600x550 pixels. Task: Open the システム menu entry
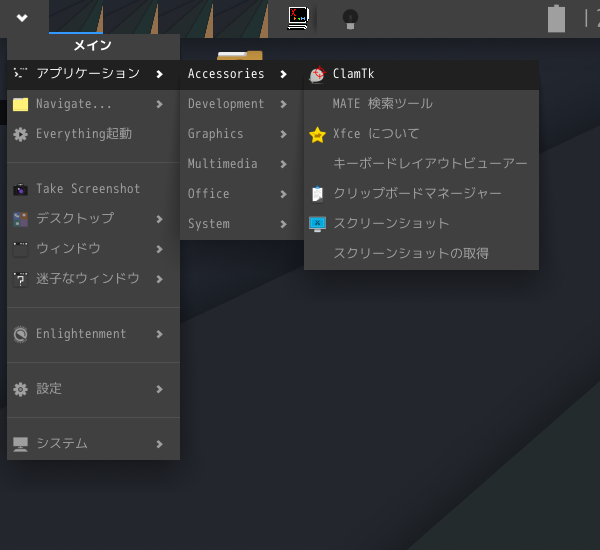point(93,444)
